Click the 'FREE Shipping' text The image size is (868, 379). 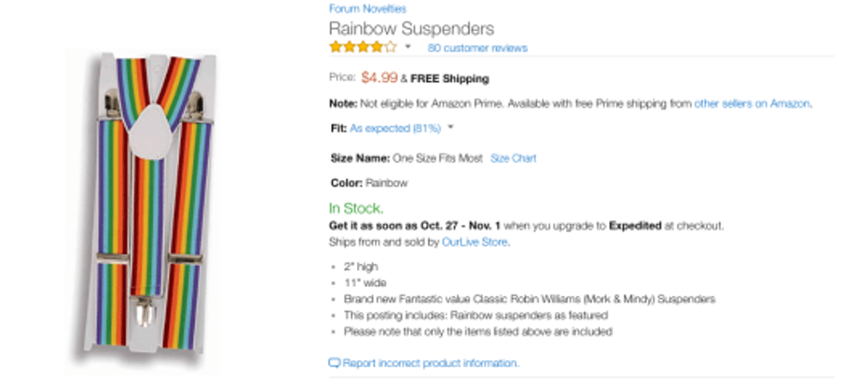pos(449,78)
